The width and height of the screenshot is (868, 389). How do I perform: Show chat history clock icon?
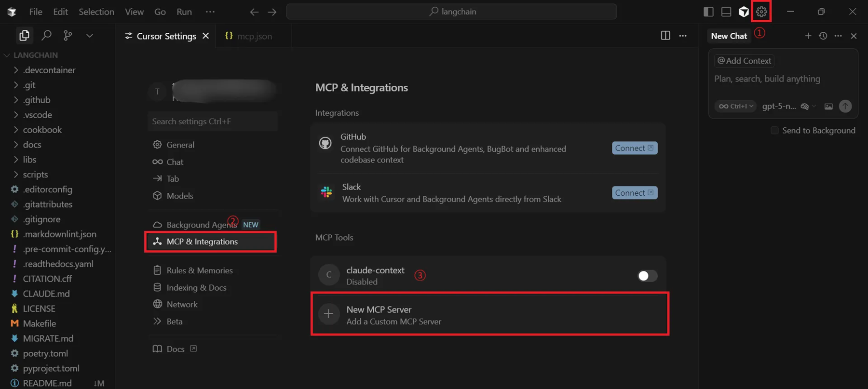pos(823,36)
